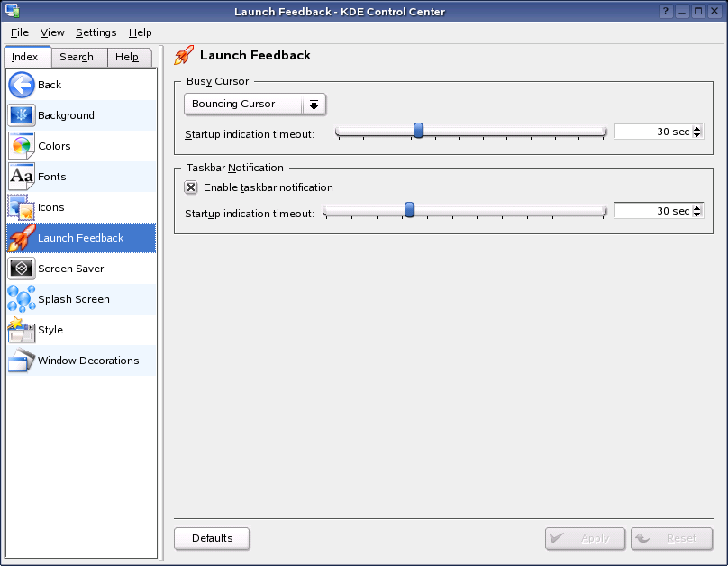Screen dimensions: 728x566
Task: Select the Icons entry text
Action: [51, 207]
